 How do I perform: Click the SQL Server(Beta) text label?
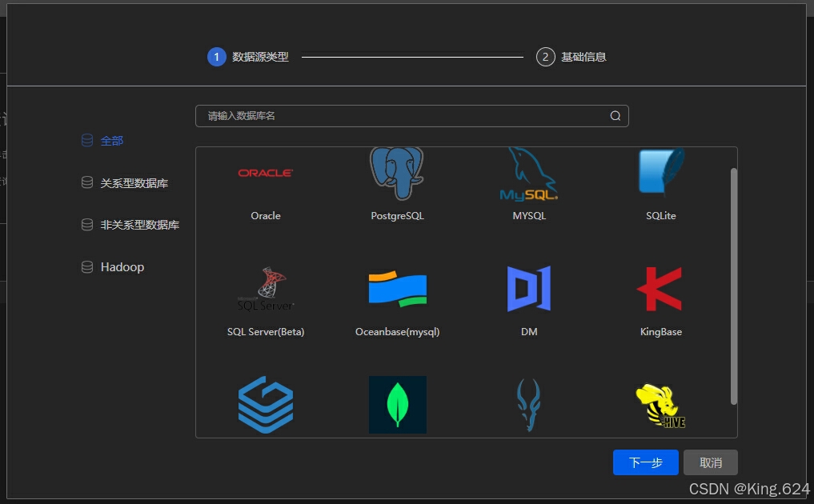point(265,332)
